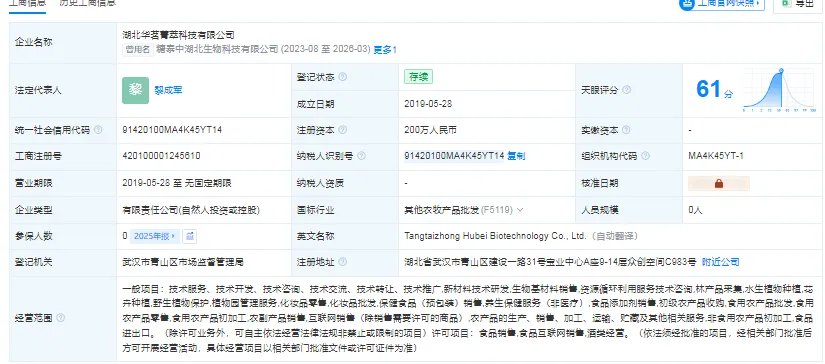Image resolution: width=825 pixels, height=364 pixels.
Task: Click the 企业类型 label cell
Action: [x=63, y=210]
